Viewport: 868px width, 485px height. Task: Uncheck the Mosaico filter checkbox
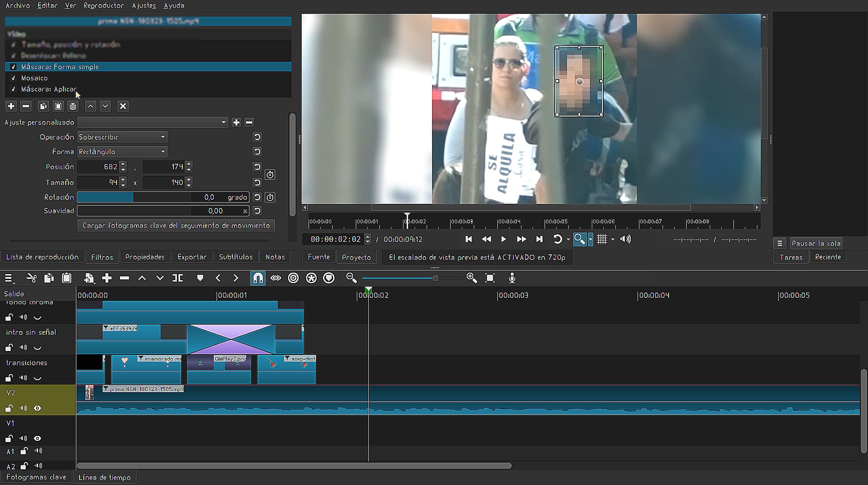(x=13, y=78)
